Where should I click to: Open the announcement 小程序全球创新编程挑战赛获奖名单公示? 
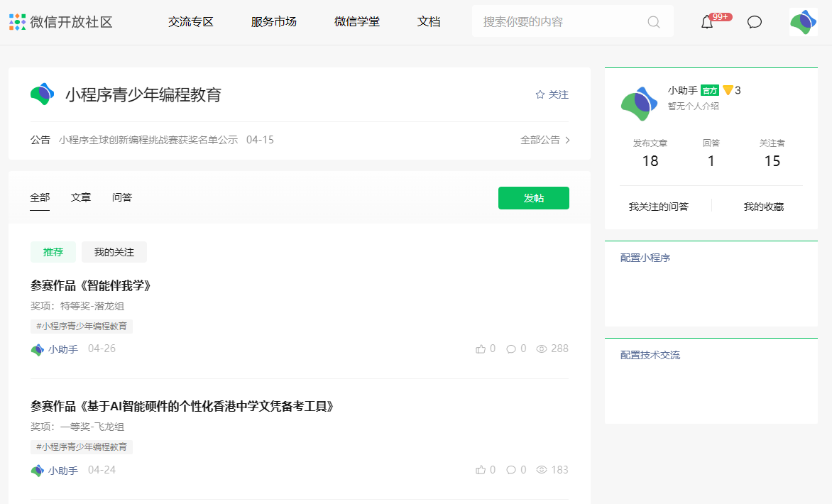tap(148, 140)
